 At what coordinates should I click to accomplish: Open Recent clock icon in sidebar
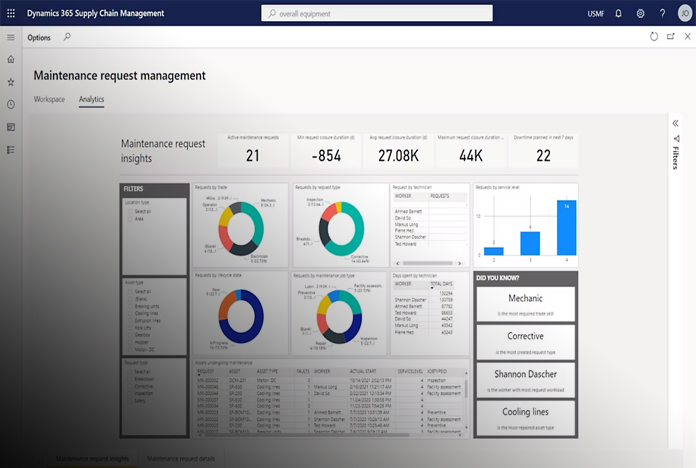[11, 104]
